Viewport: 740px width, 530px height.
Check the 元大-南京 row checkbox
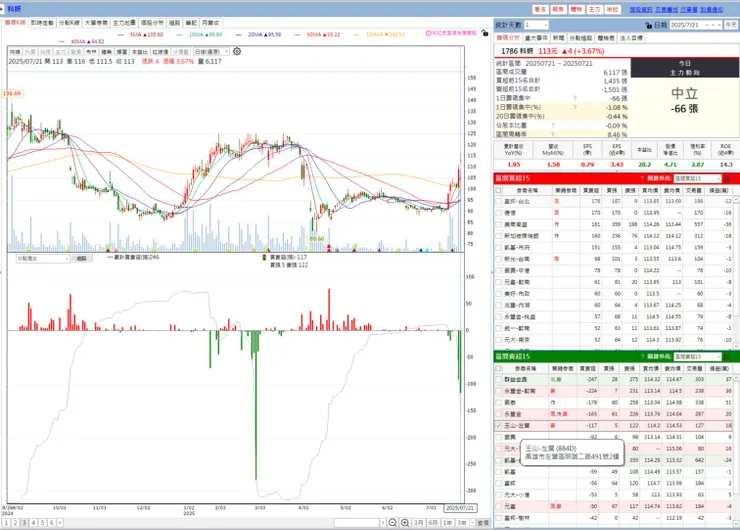pyautogui.click(x=498, y=339)
